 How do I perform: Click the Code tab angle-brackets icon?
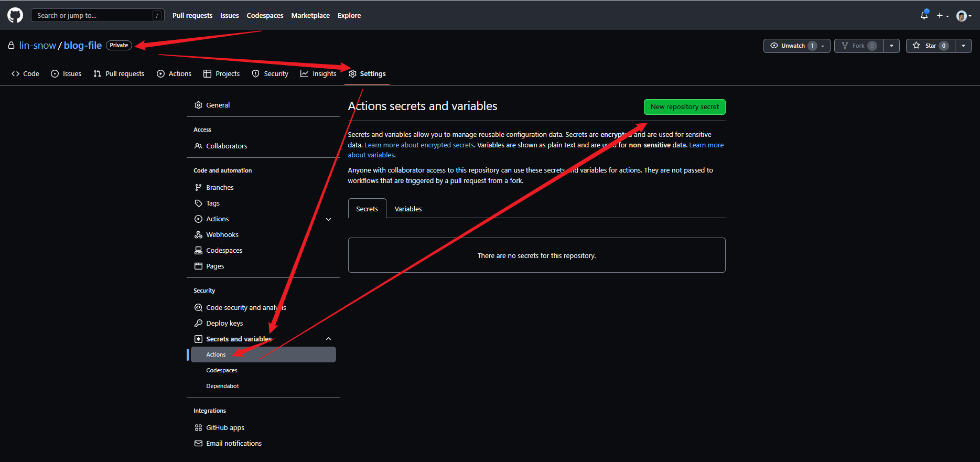pyautogui.click(x=16, y=73)
